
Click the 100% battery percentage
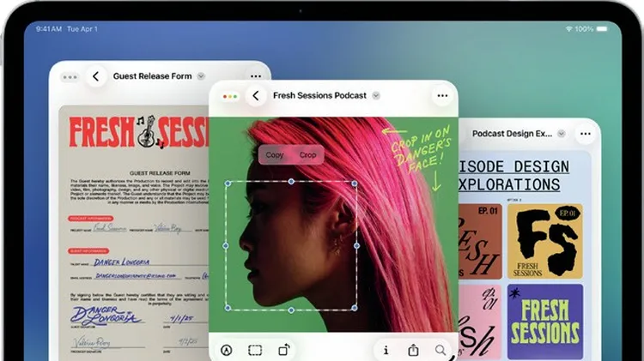[584, 28]
